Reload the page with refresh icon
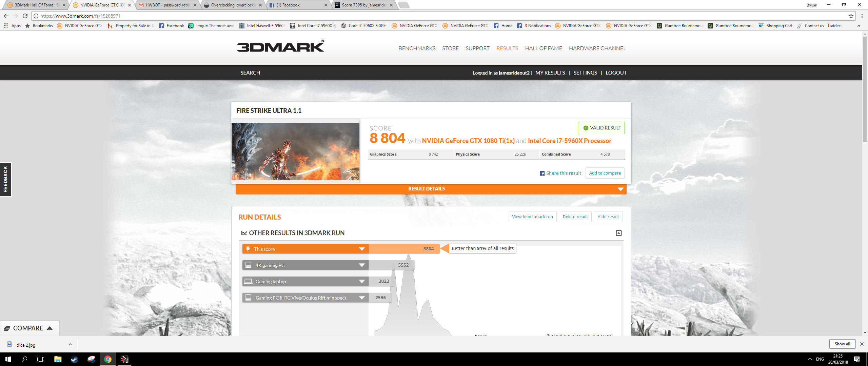The height and width of the screenshot is (366, 868). coord(25,16)
